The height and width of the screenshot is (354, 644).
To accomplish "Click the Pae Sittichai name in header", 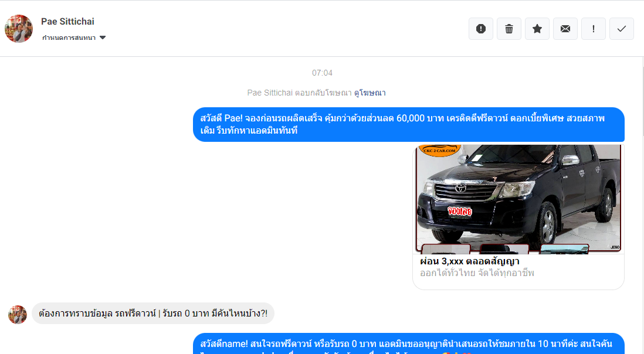I will 67,21.
